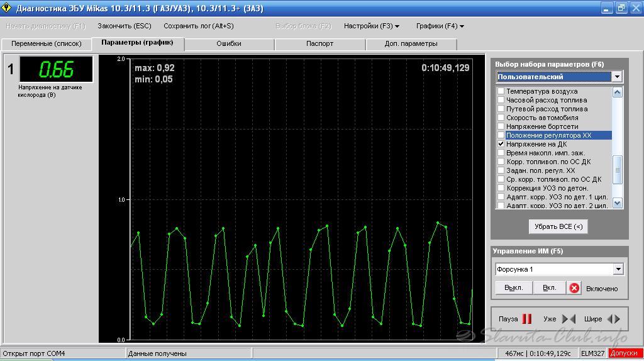Enable Путевой расход топлива checkbox
The width and height of the screenshot is (644, 361).
tap(501, 108)
